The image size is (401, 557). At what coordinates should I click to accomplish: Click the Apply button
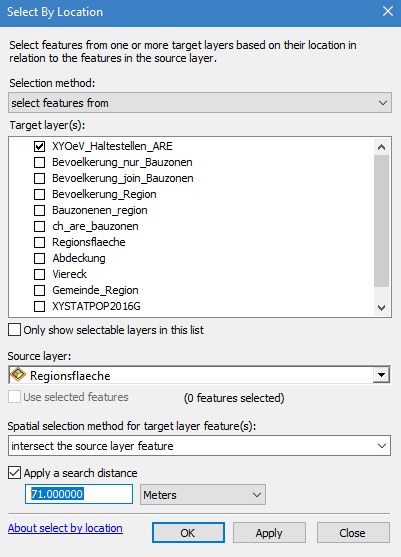(x=269, y=532)
